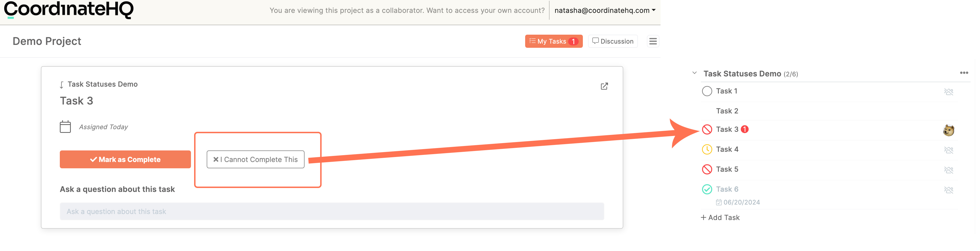Open the hamburger menu beside Discussion
The height and width of the screenshot is (251, 980).
click(x=653, y=41)
